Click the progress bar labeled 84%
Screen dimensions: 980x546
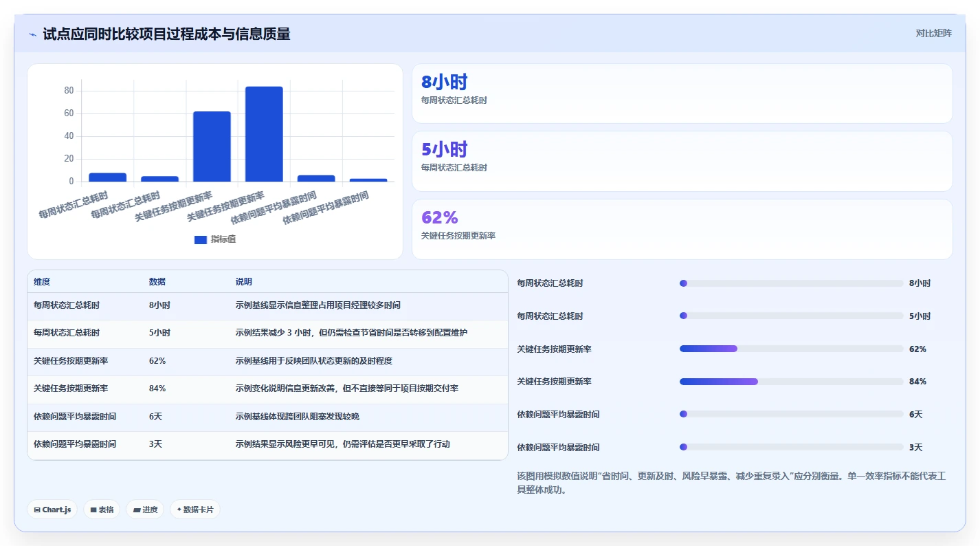[791, 382]
